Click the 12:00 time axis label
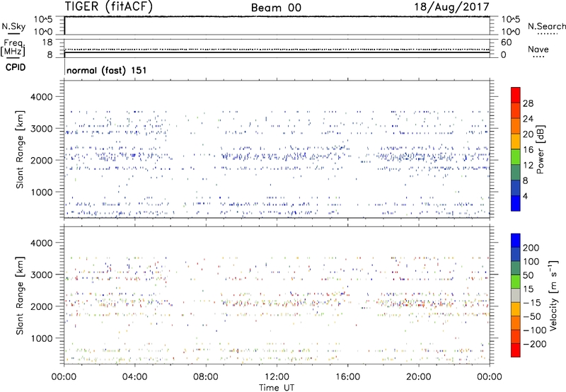Image resolution: width=566 pixels, height=392 pixels. click(277, 376)
